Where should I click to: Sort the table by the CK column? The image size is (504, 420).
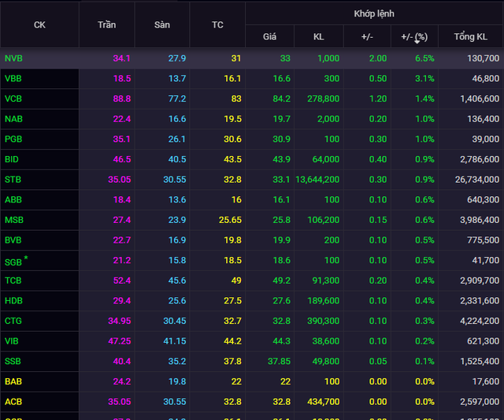pyautogui.click(x=39, y=24)
